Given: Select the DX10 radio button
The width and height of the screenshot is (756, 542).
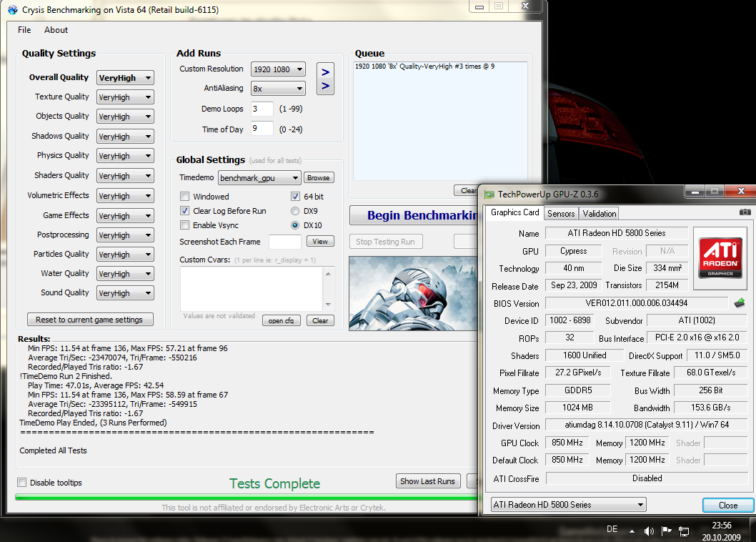Looking at the screenshot, I should point(295,225).
